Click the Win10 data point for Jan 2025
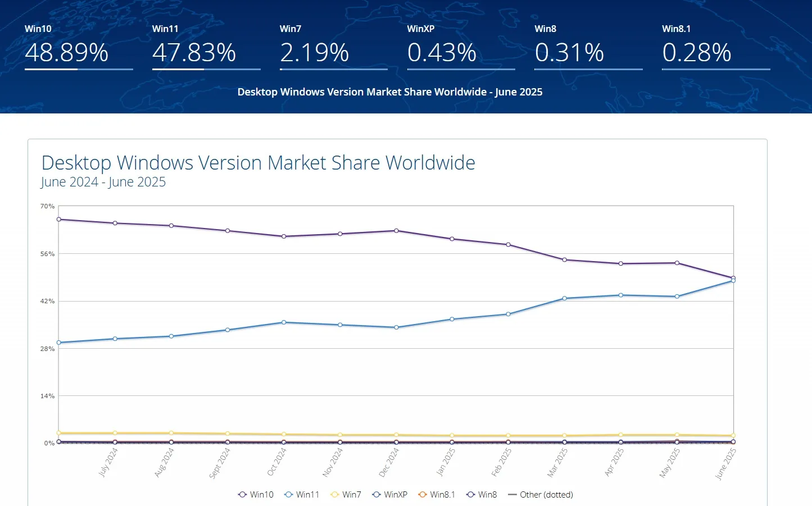Viewport: 812px width, 506px height. pos(452,239)
